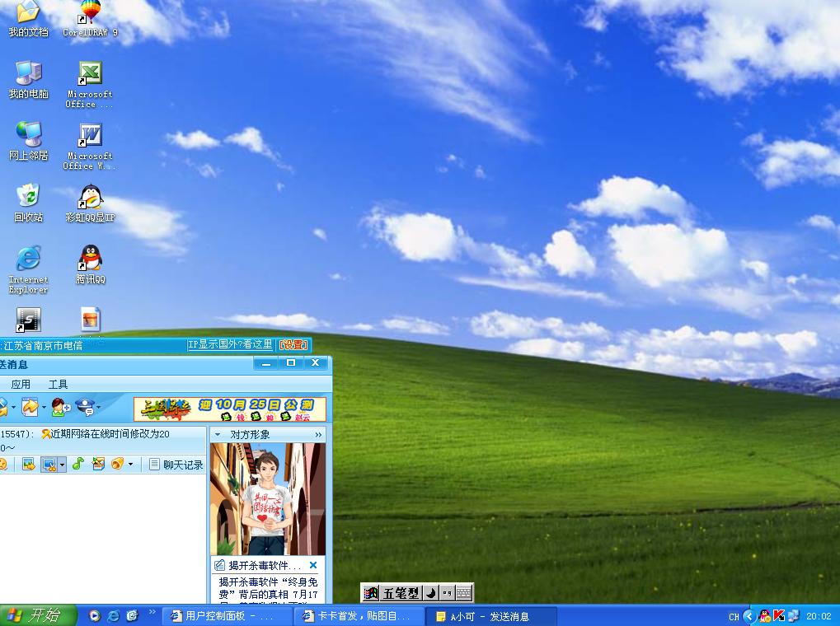
Task: Toggle punctuation mode on IME bar
Action: (x=448, y=593)
